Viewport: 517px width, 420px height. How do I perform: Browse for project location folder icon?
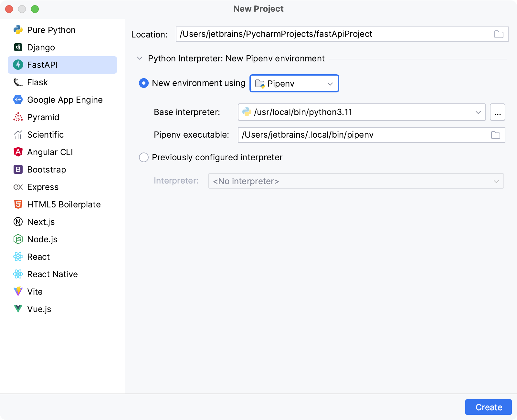coord(499,34)
